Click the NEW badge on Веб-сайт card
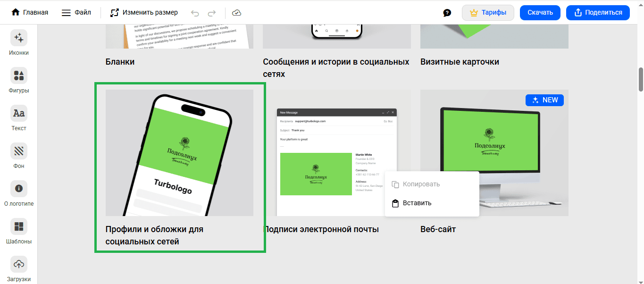Image resolution: width=644 pixels, height=284 pixels. (x=544, y=100)
